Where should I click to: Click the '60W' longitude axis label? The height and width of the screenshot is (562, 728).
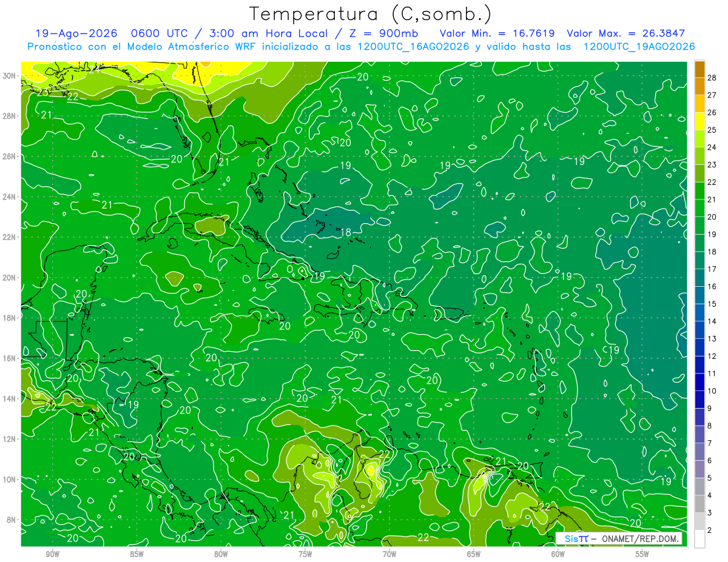coord(558,554)
